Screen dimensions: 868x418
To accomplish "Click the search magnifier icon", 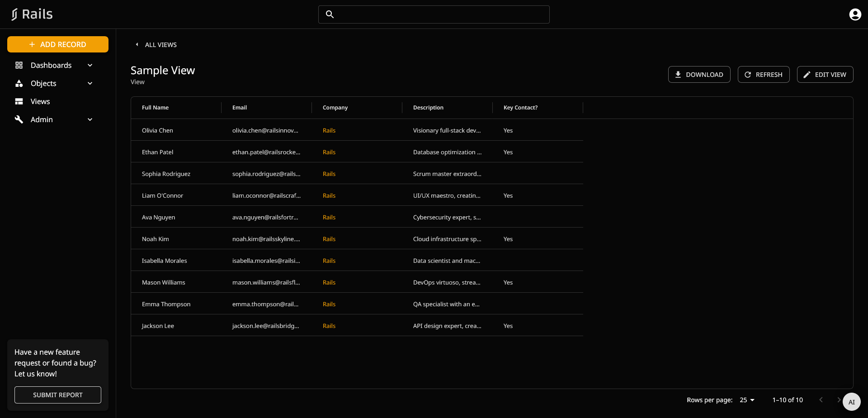I will click(x=330, y=14).
